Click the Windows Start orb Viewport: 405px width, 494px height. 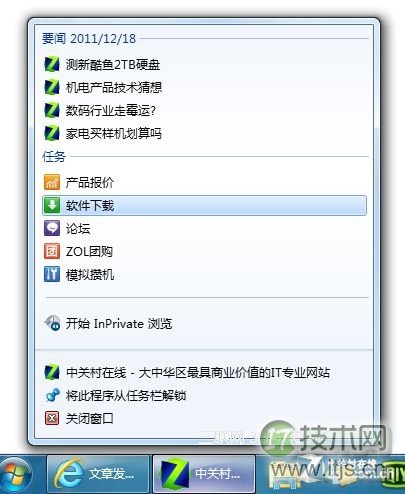[16, 475]
